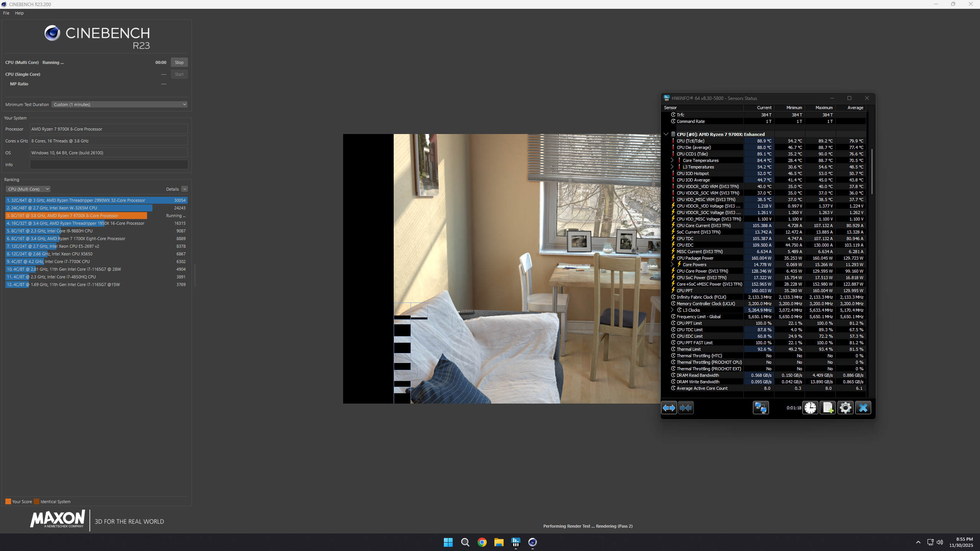Switch to HWiNFO from the taskbar
This screenshot has width=980, height=551.
515,542
